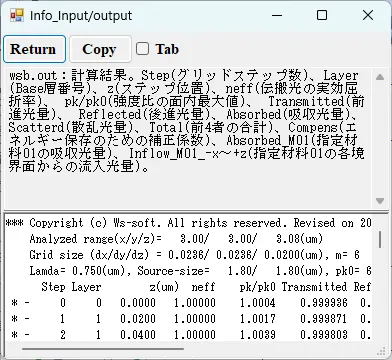Click the Analyzed range(x/y/z) line
Viewport: 392px width, 360px height.
pos(176,239)
